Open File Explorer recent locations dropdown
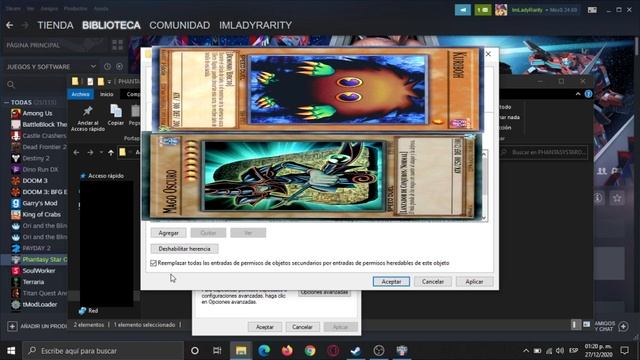 [x=101, y=153]
